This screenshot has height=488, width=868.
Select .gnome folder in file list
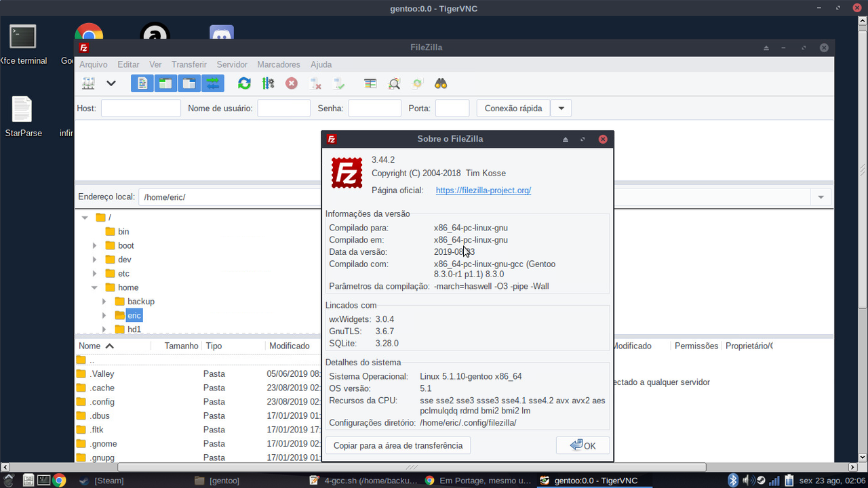click(103, 444)
